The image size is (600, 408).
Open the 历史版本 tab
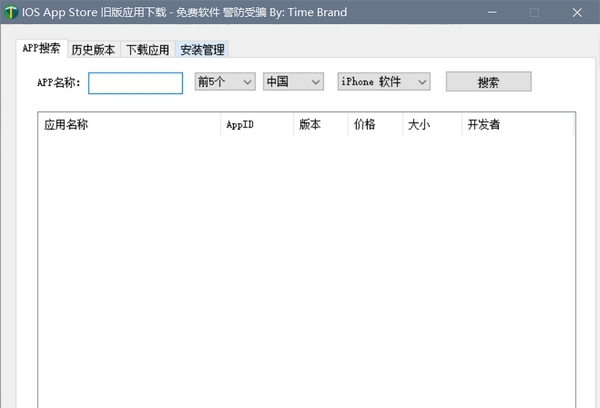click(x=94, y=50)
